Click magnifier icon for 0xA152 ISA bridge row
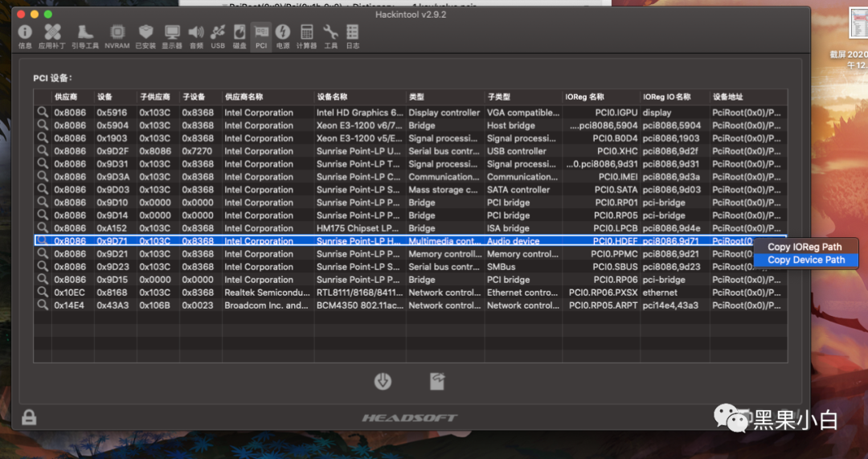868x459 pixels. [x=43, y=227]
